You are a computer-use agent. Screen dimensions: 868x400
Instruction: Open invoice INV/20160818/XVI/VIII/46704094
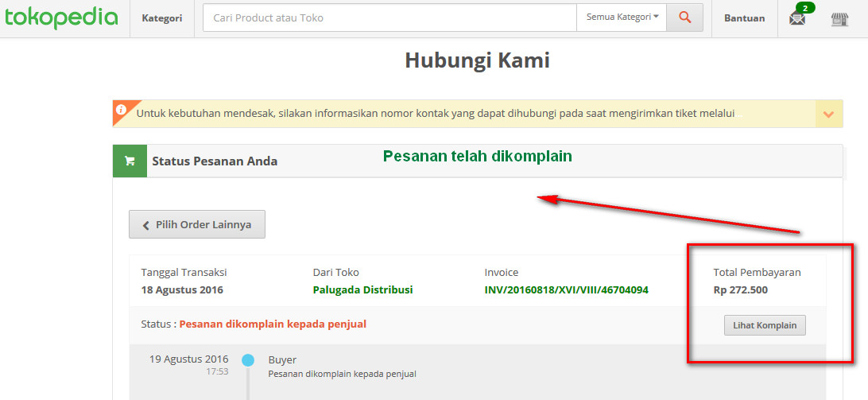click(x=566, y=289)
